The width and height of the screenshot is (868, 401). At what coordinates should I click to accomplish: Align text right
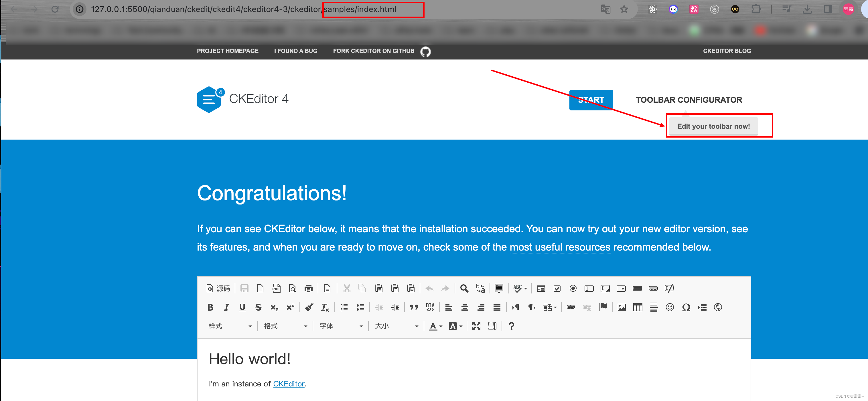click(481, 307)
